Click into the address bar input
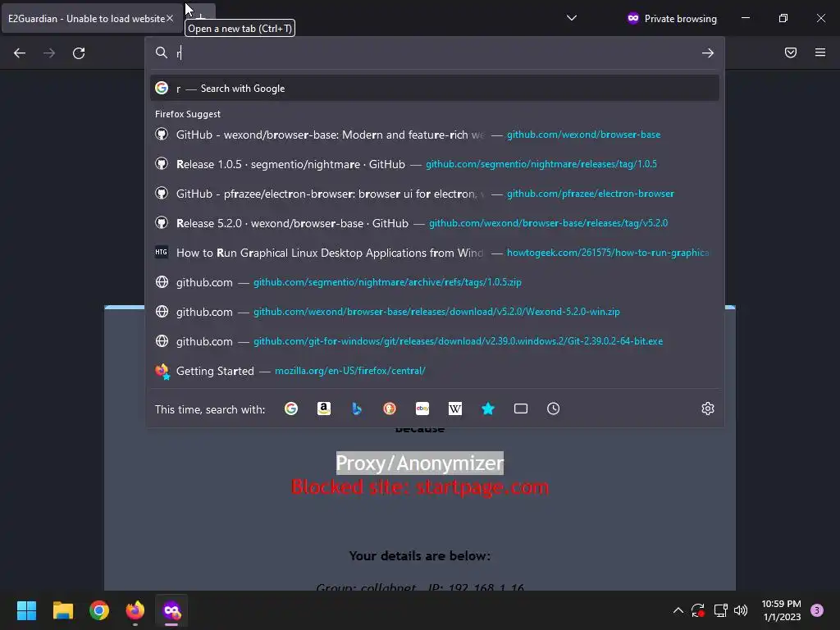The width and height of the screenshot is (840, 630). (x=435, y=52)
